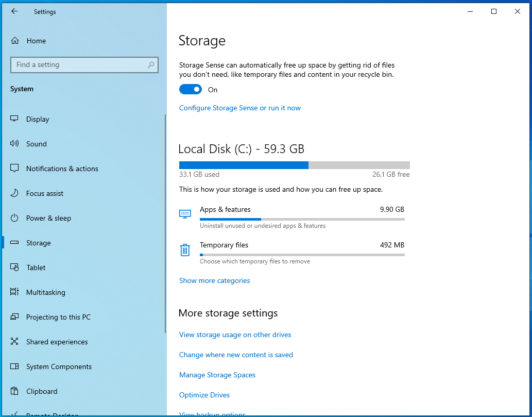
Task: Click Change where new content is saved
Action: 236,355
